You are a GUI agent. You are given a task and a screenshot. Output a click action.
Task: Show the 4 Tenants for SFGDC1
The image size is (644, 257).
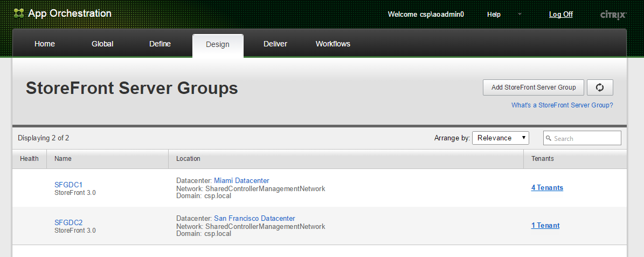pos(547,188)
